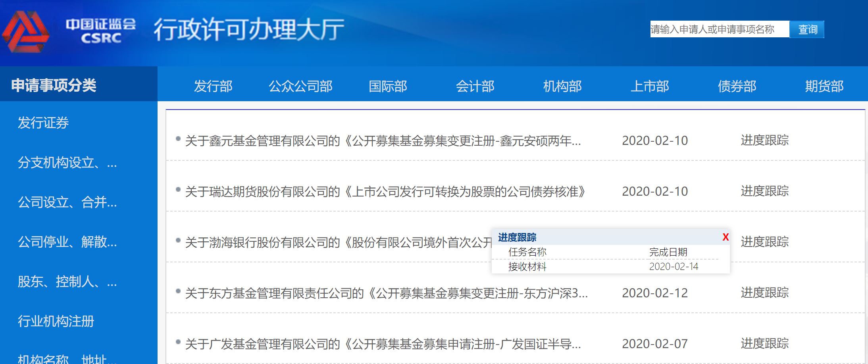Open the 东方基金管理有限责任公司 application entry

[387, 293]
